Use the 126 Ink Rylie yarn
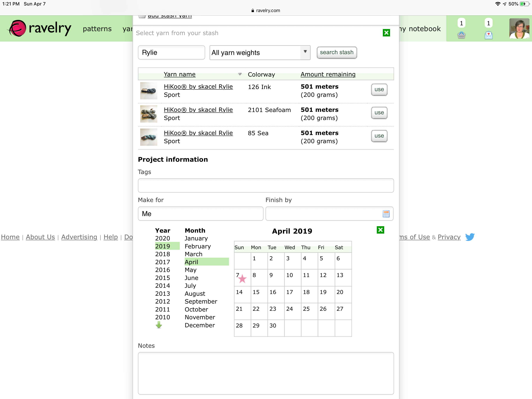532x399 pixels. [379, 90]
